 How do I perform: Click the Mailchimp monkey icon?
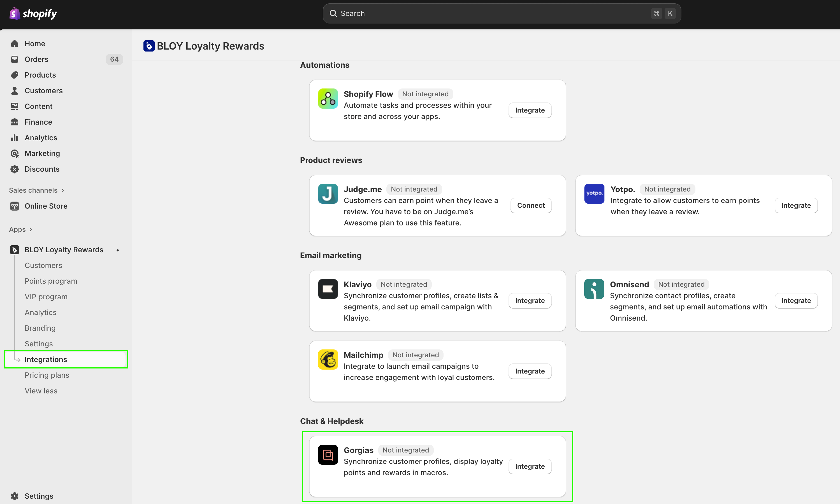(328, 360)
